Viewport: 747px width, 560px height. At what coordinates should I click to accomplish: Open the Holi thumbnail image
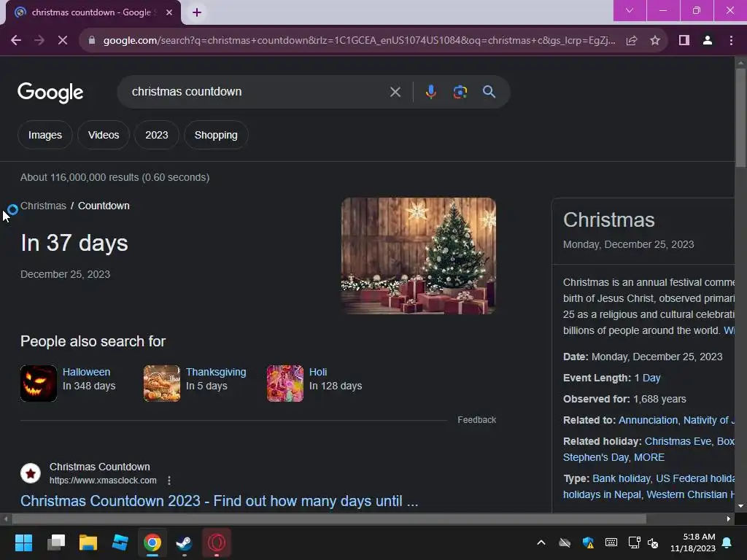click(285, 384)
